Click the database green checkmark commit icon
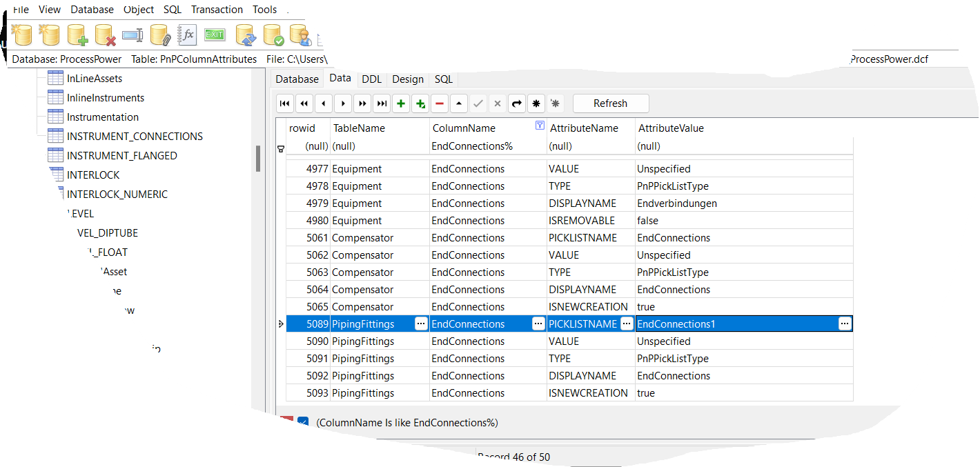 click(273, 34)
